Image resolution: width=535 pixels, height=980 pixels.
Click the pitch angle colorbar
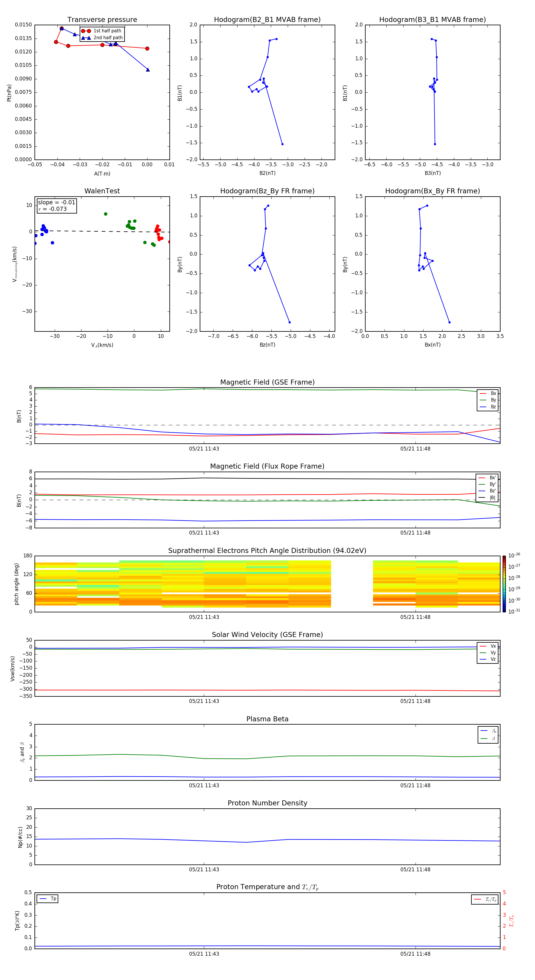click(x=504, y=584)
